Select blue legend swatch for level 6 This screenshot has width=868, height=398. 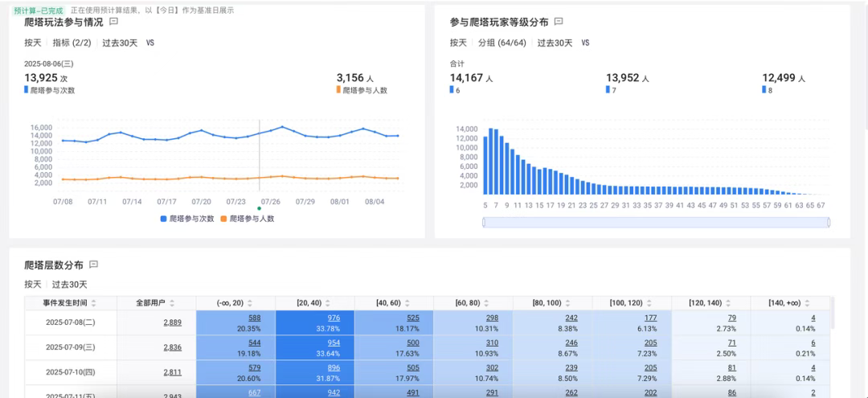coord(452,90)
